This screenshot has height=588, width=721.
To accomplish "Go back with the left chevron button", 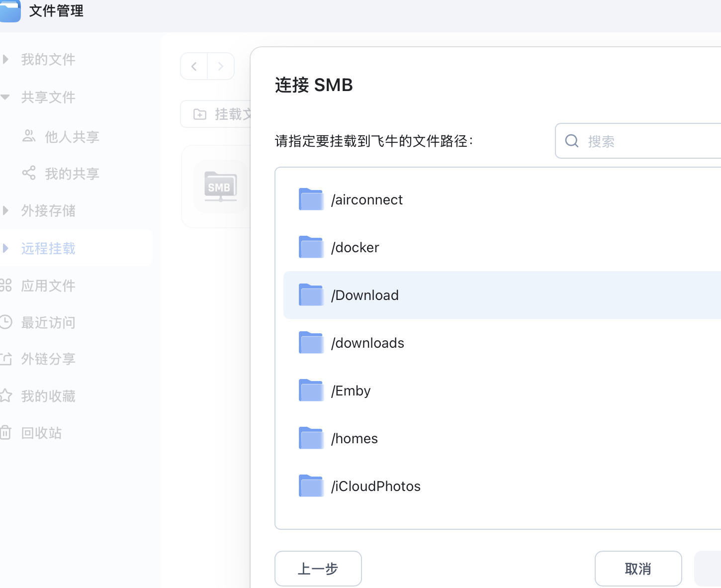I will tap(194, 66).
